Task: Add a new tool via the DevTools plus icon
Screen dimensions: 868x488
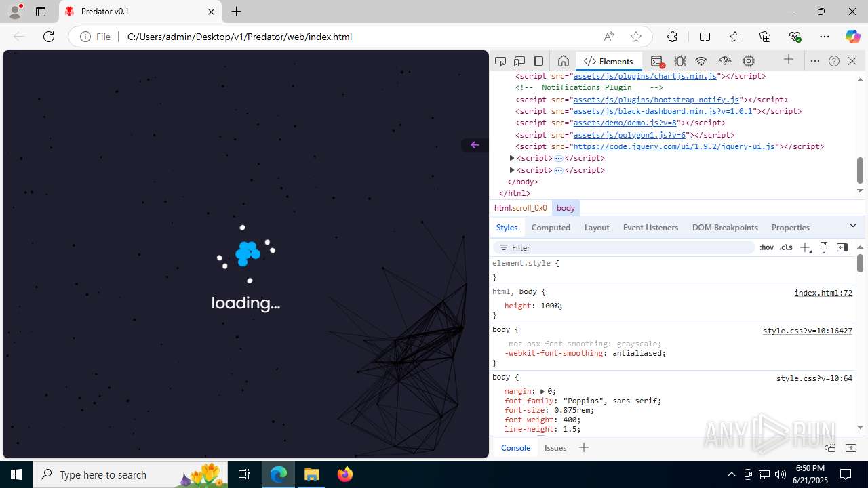Action: (789, 60)
